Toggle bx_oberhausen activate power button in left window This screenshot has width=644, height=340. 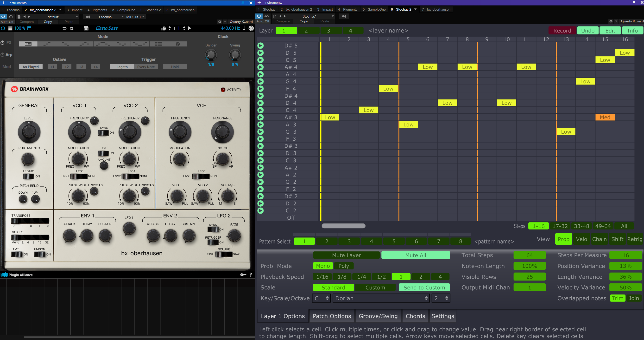click(3, 17)
